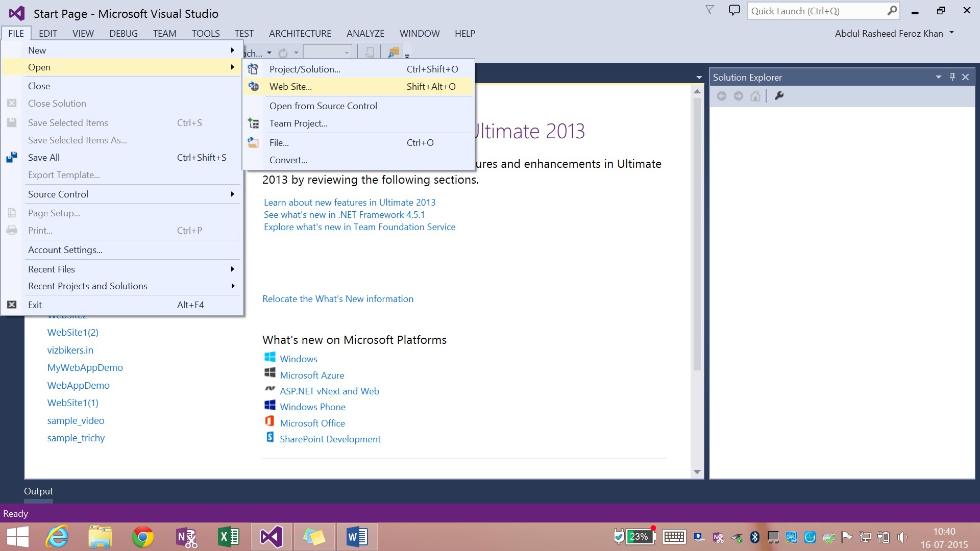This screenshot has width=980, height=551.
Task: Open the empty toolbar combo box
Action: click(327, 53)
